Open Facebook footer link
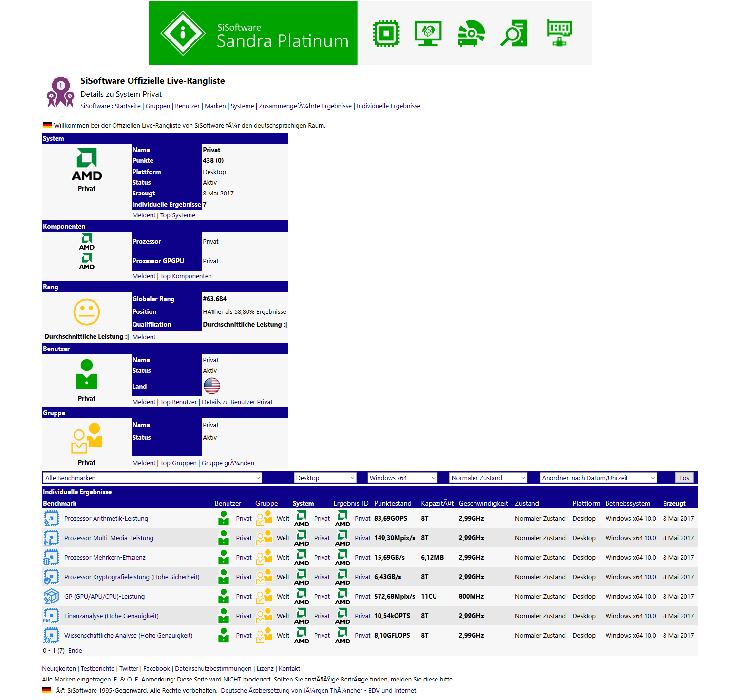The image size is (740, 700). [x=157, y=668]
